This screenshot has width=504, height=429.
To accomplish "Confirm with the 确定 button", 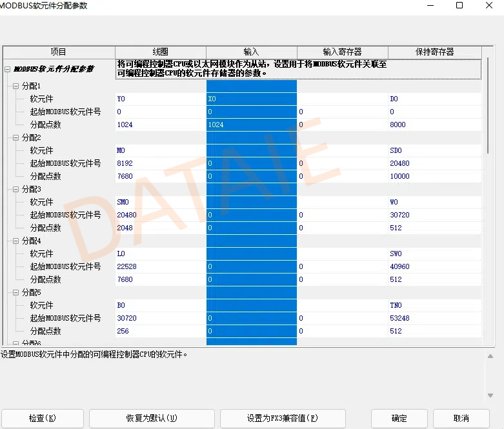I will [399, 418].
